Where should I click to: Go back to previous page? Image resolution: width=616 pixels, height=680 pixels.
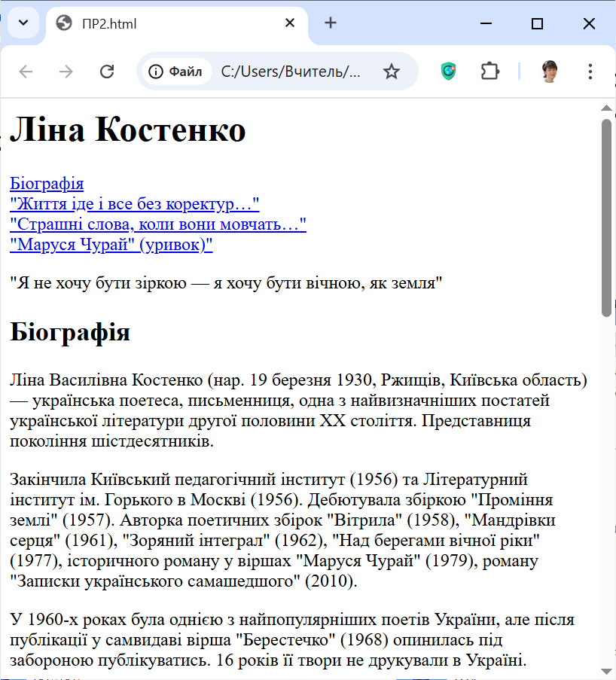pyautogui.click(x=26, y=72)
